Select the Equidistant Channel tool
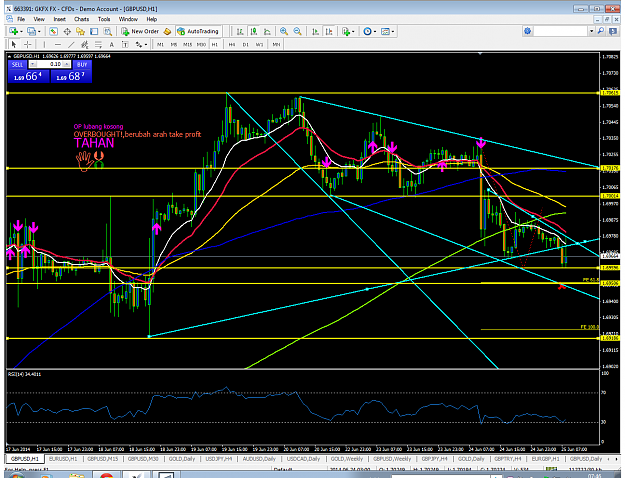 click(x=85, y=44)
